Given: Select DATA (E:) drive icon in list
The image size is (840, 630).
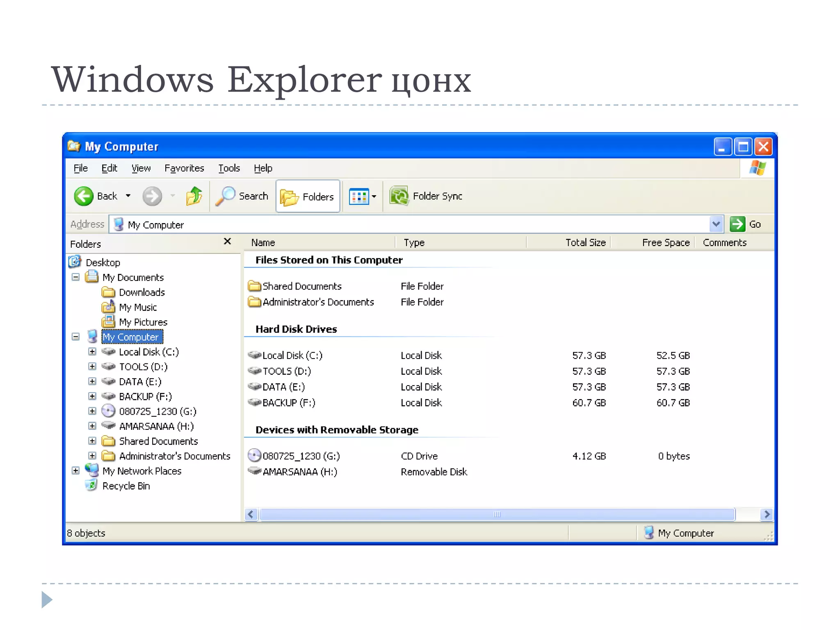Looking at the screenshot, I should pyautogui.click(x=255, y=386).
